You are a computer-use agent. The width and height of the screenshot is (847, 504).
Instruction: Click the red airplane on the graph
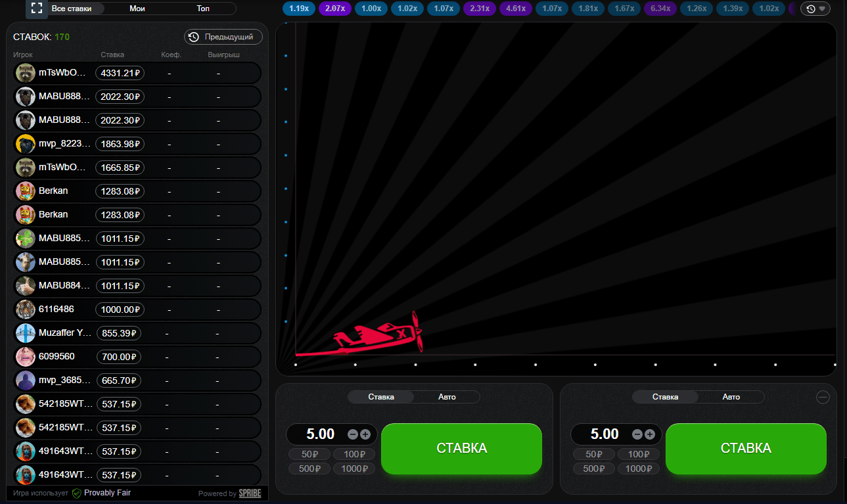tap(378, 335)
